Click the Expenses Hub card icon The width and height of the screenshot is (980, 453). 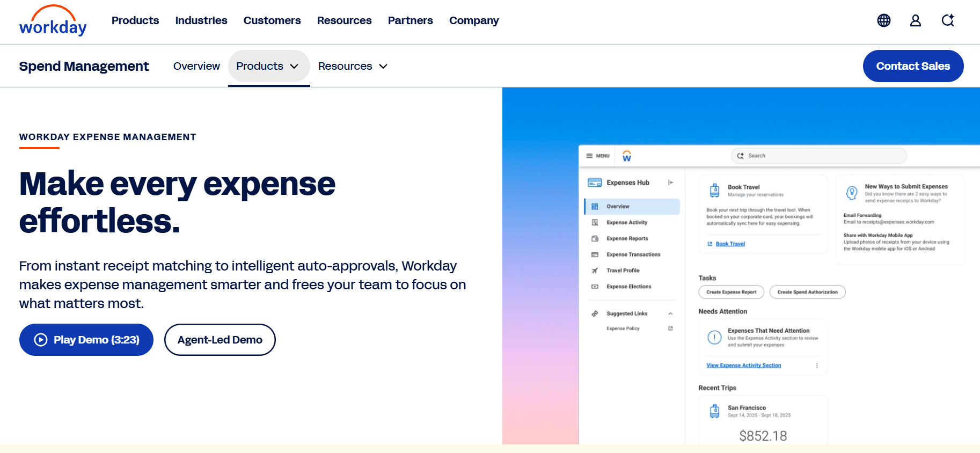[595, 182]
